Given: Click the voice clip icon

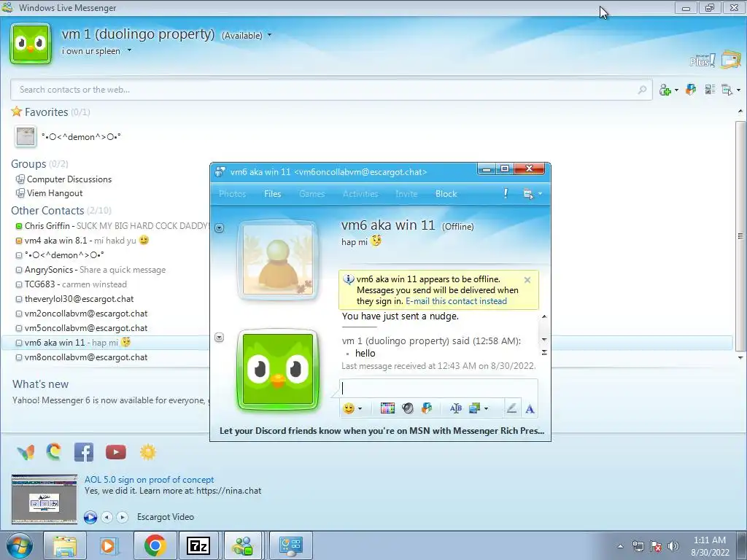Looking at the screenshot, I should point(407,408).
